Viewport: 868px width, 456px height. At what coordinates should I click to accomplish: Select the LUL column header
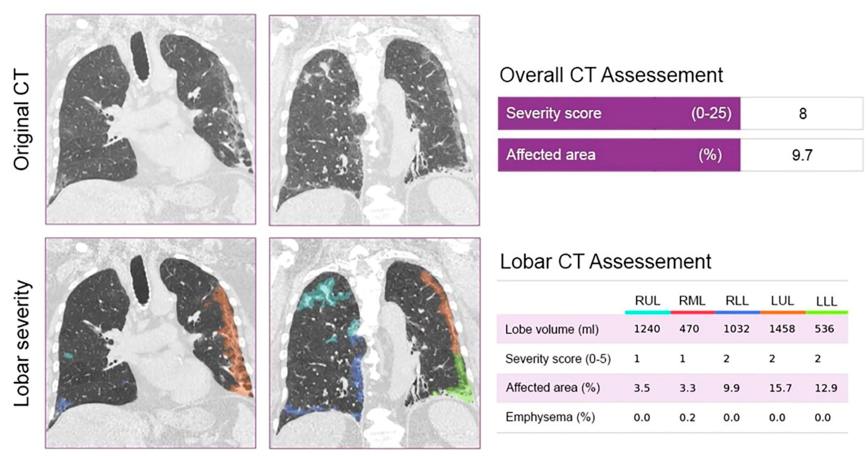782,300
